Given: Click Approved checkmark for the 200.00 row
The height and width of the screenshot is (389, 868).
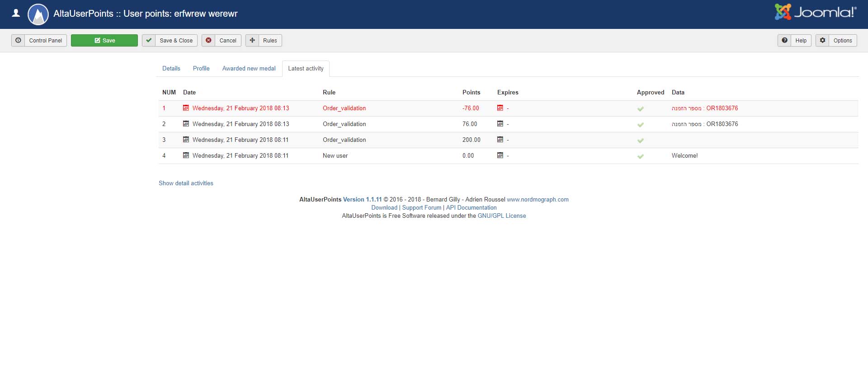Looking at the screenshot, I should [641, 141].
